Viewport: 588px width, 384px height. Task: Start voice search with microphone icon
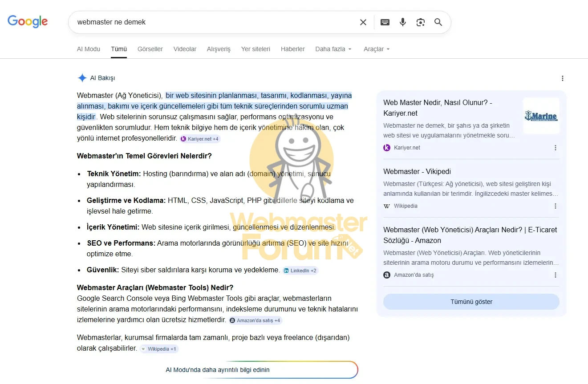[x=403, y=22]
